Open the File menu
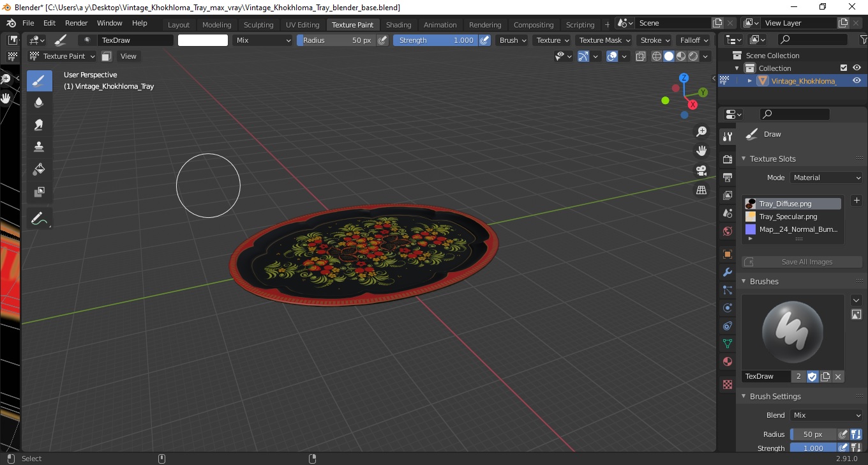Screen dimensions: 868x465 (28, 23)
